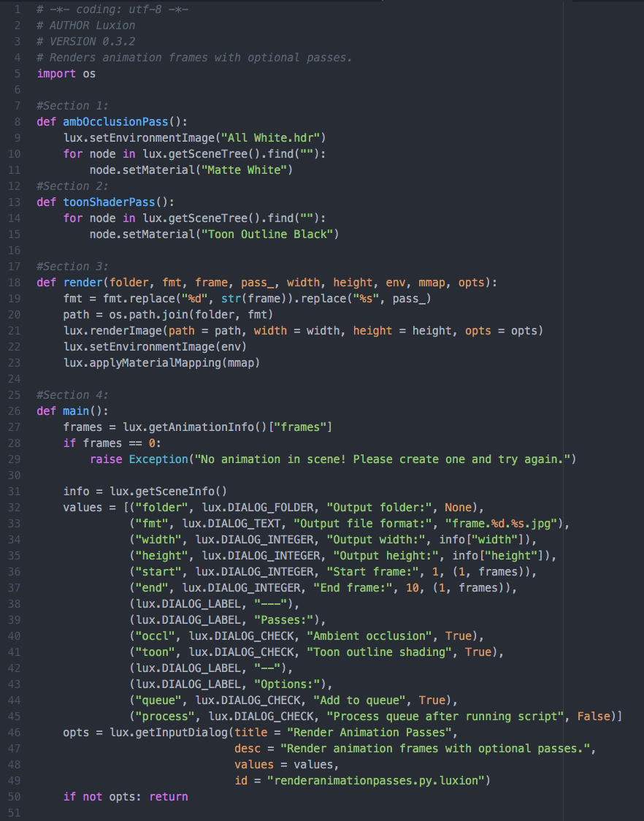Viewport: 644px width, 821px height.
Task: Click the 'import' keyword on line 5
Action: (56, 73)
